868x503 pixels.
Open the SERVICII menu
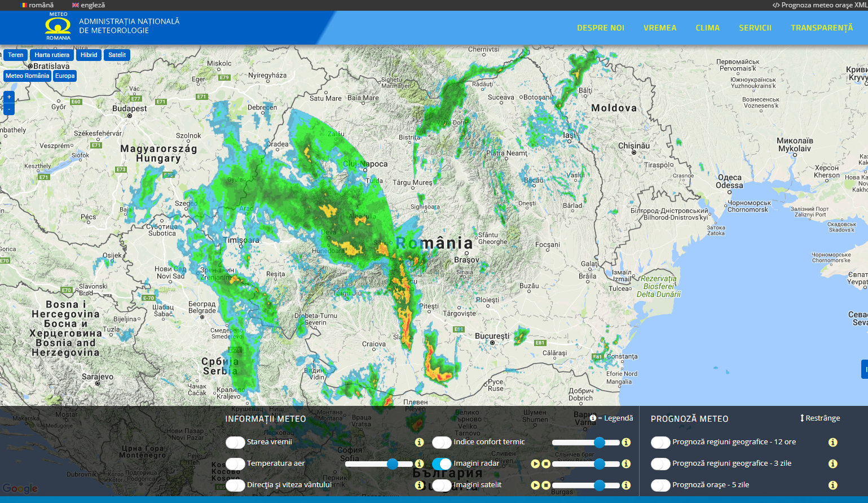tap(755, 28)
